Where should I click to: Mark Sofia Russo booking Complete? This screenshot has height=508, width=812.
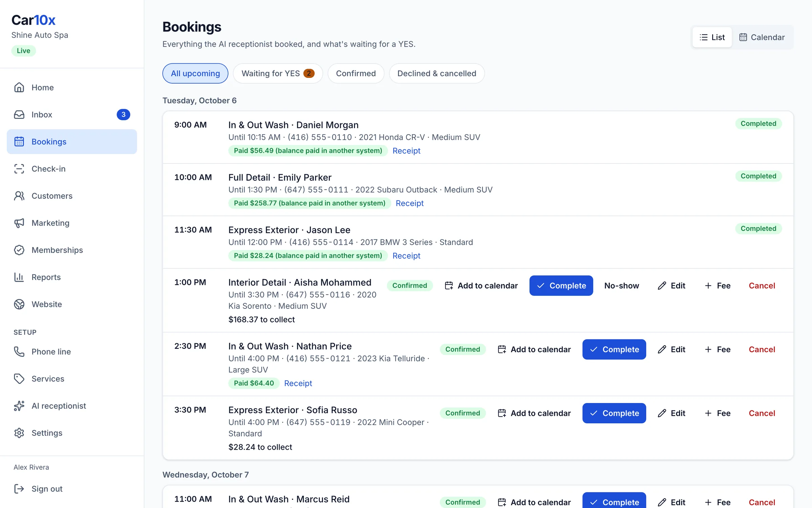614,413
